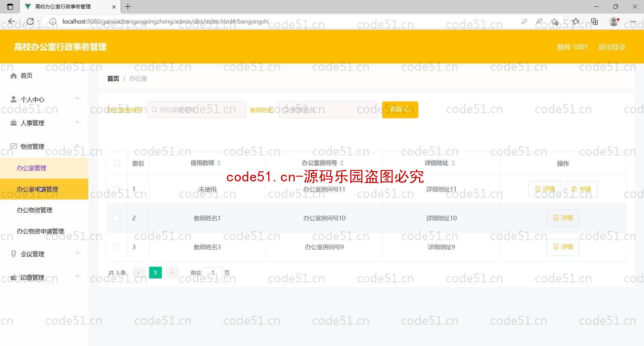Go to next page arrow
The image size is (644, 346).
point(172,273)
